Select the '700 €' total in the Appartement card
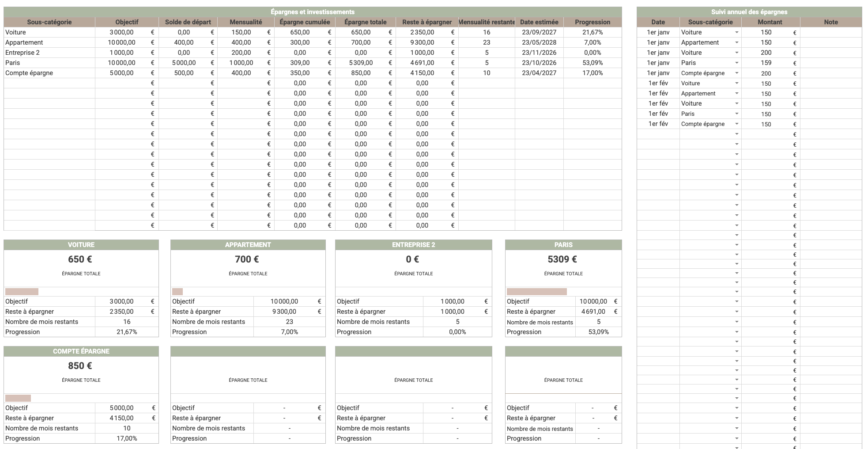This screenshot has width=868, height=449. 247,259
